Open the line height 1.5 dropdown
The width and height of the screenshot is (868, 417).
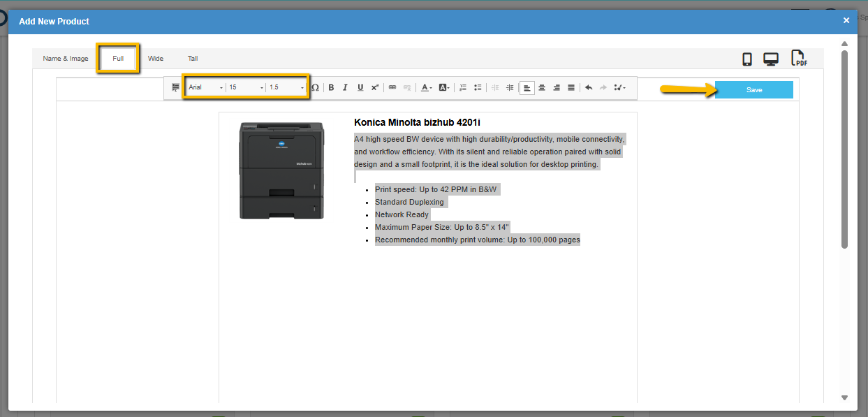click(x=287, y=87)
